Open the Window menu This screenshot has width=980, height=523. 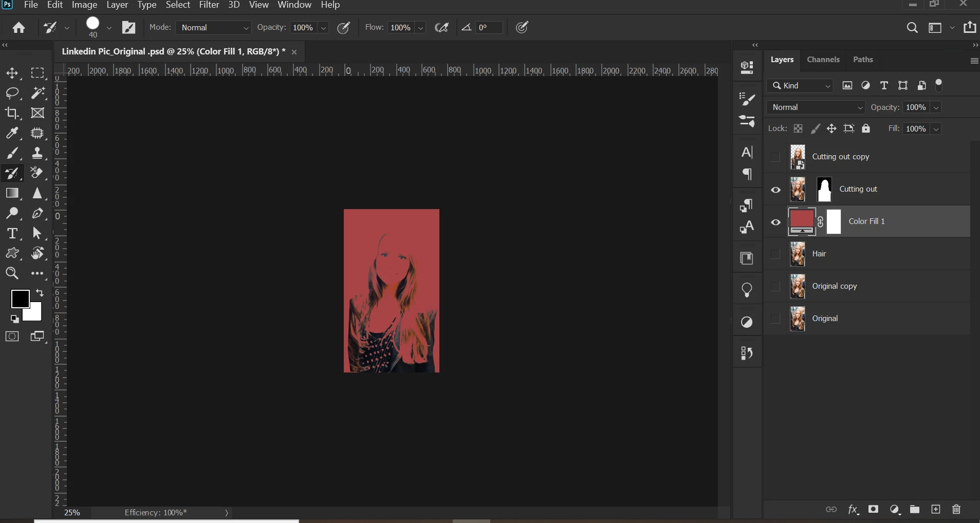tap(294, 5)
